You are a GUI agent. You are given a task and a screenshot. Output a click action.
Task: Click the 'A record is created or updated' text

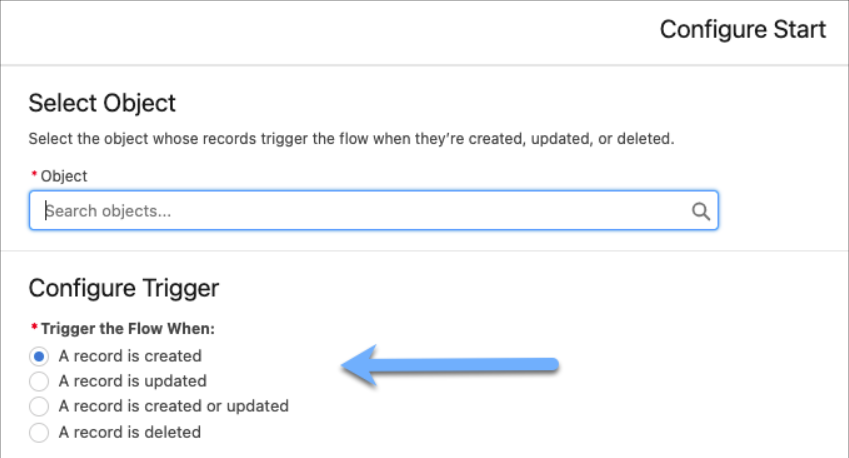tap(174, 407)
